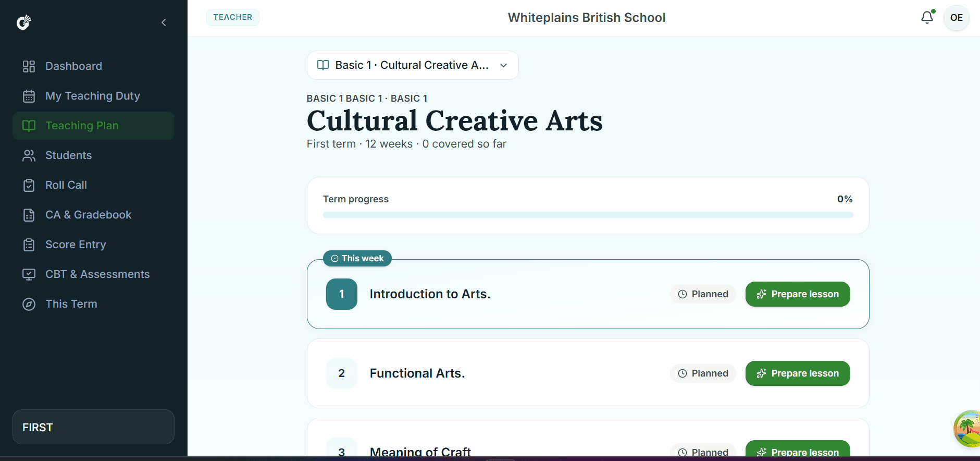Click the Teaching Plan book icon
Screen dimensions: 980x461
point(29,126)
